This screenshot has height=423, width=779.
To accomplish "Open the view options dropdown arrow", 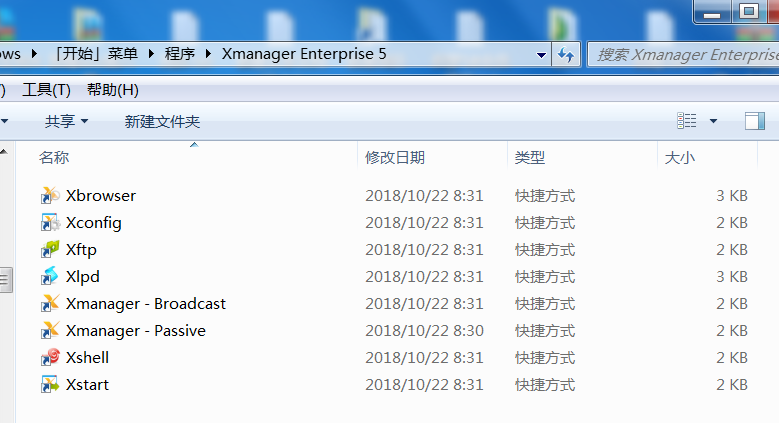I will [x=713, y=121].
